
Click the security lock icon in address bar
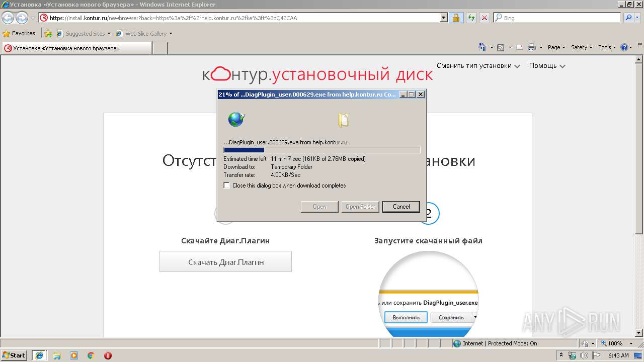click(456, 18)
